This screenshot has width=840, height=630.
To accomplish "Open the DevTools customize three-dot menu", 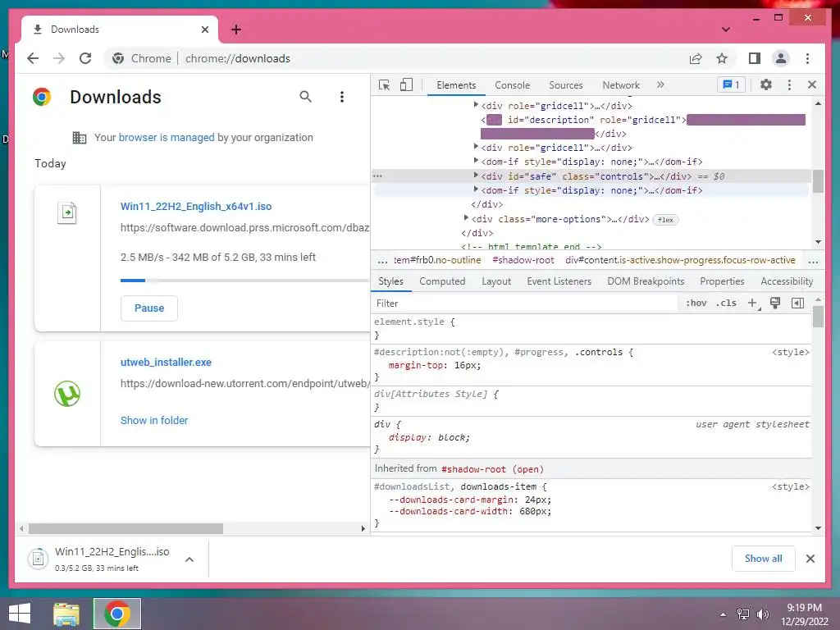I will [x=789, y=84].
